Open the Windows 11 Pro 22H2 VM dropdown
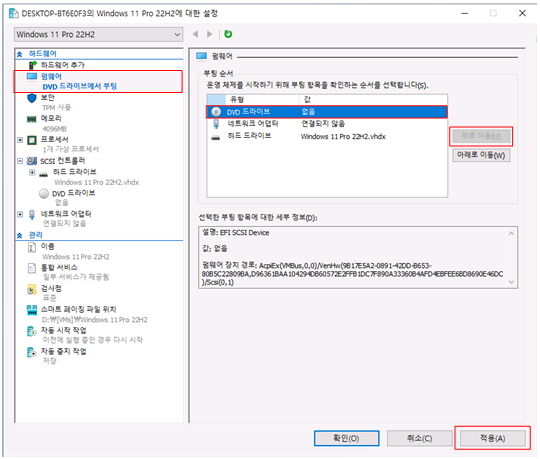The width and height of the screenshot is (540, 459). click(x=98, y=34)
